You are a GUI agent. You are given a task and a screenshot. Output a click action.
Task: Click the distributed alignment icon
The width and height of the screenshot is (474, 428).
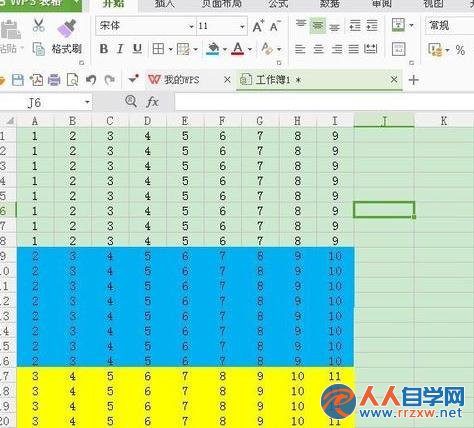coord(370,49)
